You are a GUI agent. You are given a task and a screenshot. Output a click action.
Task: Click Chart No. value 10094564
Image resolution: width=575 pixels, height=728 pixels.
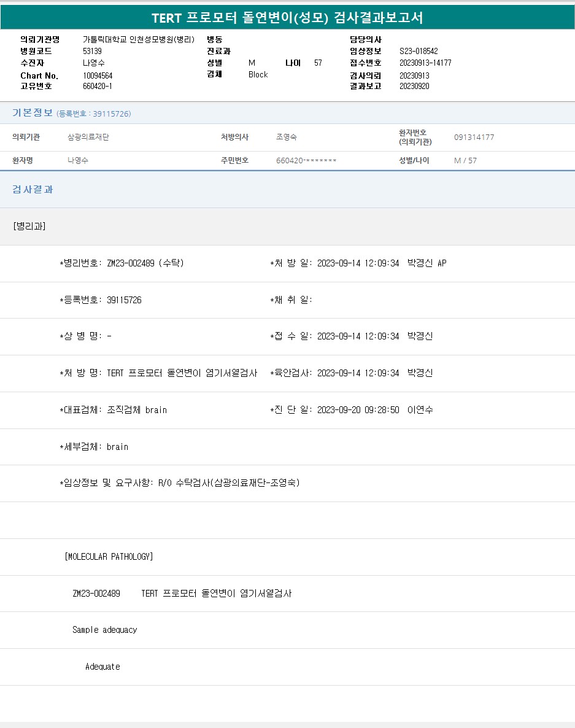coord(98,76)
